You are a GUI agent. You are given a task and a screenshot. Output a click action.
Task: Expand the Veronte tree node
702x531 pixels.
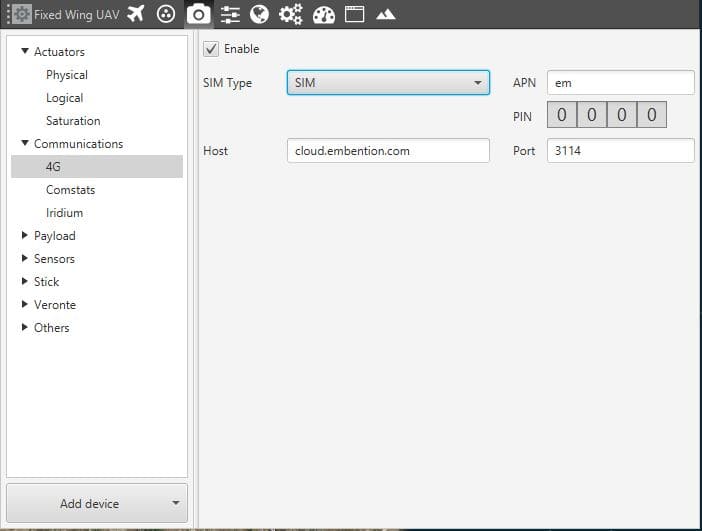25,304
